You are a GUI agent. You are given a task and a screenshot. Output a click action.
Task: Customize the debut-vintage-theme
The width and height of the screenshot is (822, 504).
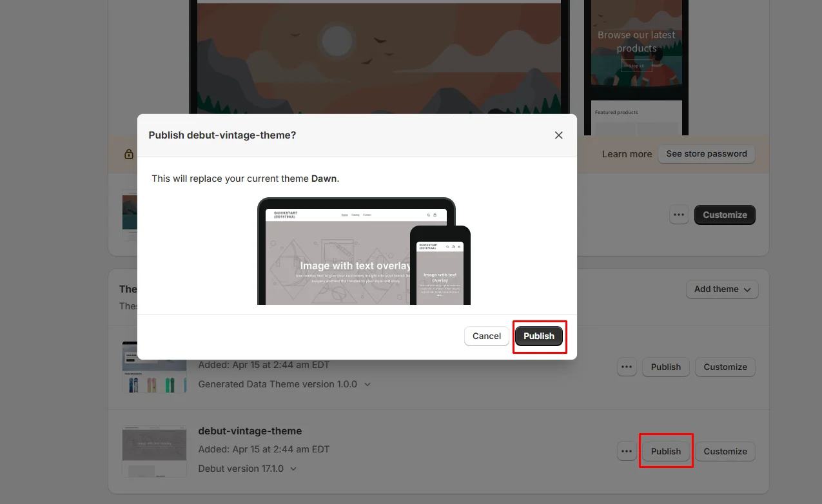pyautogui.click(x=725, y=451)
